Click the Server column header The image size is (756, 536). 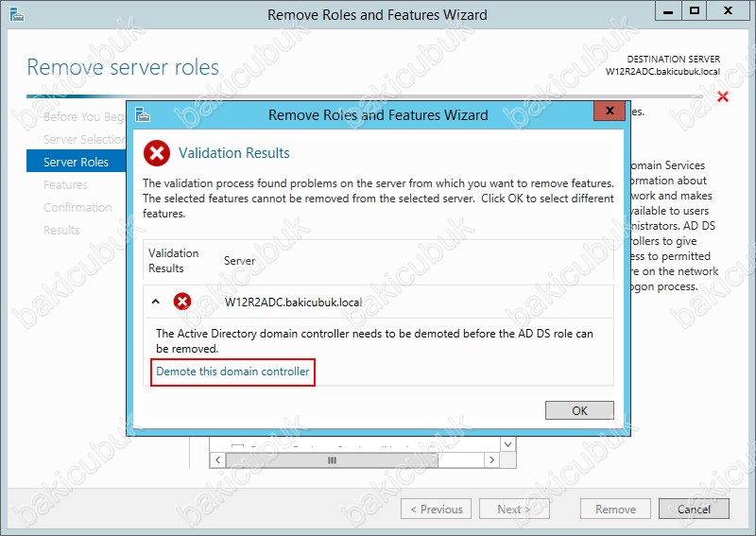[239, 261]
